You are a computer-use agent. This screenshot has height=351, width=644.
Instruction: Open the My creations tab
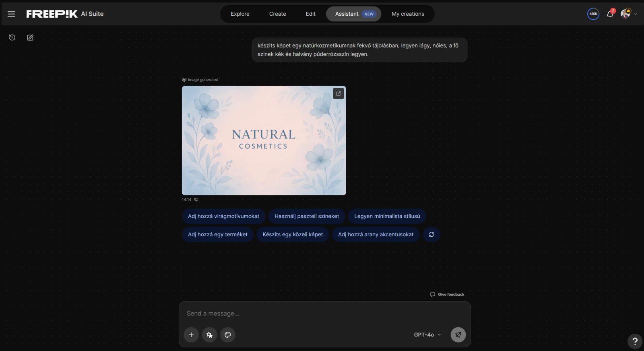pyautogui.click(x=408, y=14)
